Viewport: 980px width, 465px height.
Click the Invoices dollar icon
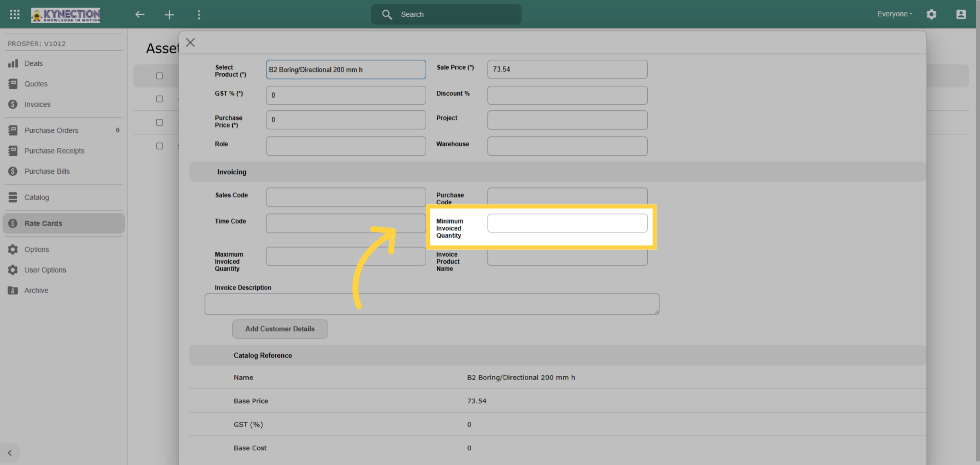[x=13, y=104]
